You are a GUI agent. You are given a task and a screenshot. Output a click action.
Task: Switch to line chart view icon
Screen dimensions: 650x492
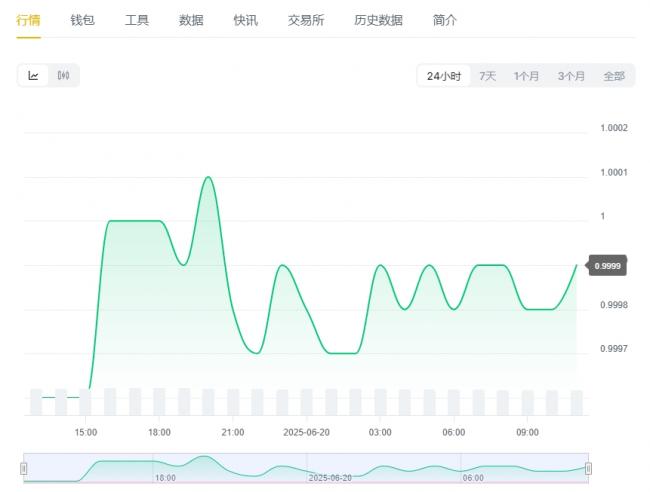33,75
